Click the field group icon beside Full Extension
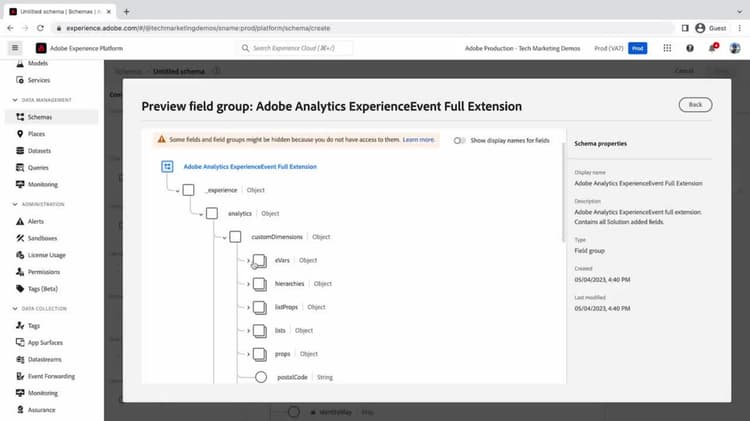This screenshot has height=421, width=750. pos(167,166)
